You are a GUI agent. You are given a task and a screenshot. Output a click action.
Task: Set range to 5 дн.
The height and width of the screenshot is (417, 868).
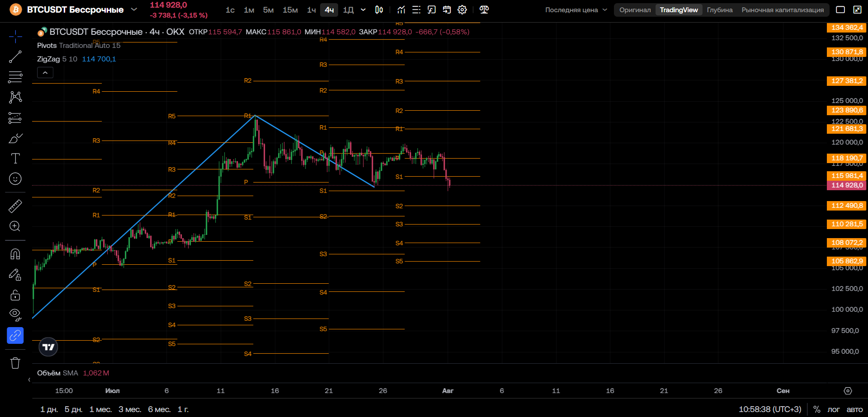[73, 409]
